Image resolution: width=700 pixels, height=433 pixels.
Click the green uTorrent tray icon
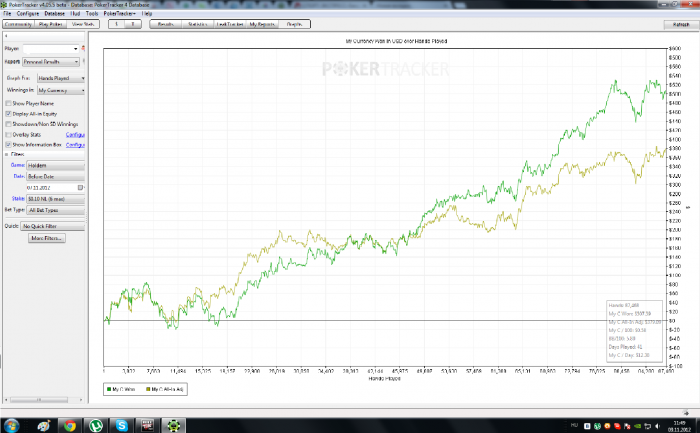pos(597,426)
